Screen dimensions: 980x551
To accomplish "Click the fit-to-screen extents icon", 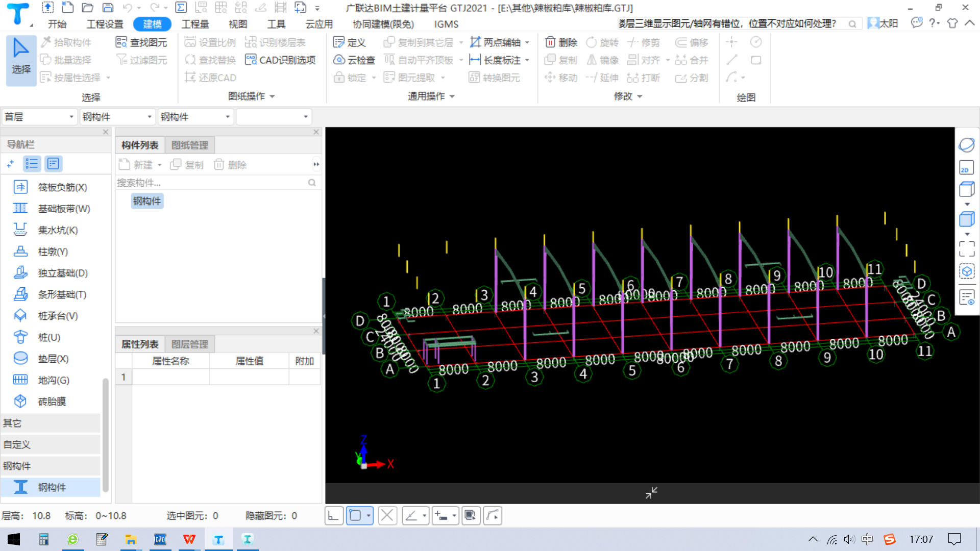I will (967, 249).
